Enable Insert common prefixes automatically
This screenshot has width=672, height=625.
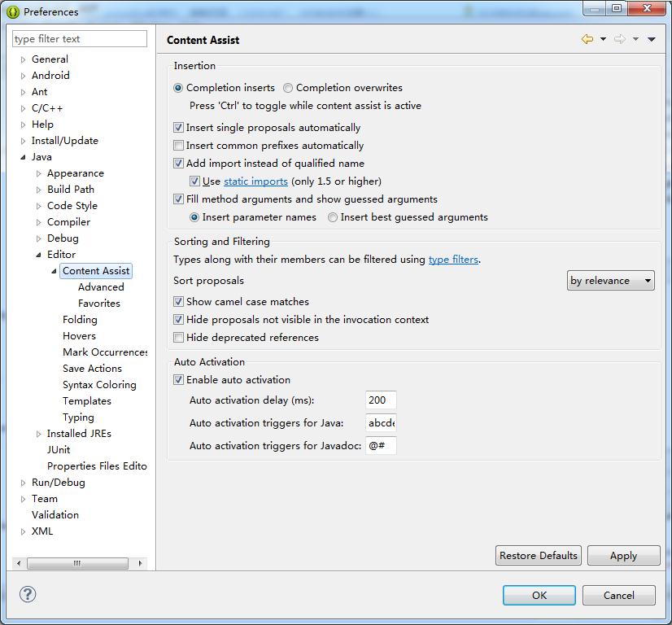178,146
